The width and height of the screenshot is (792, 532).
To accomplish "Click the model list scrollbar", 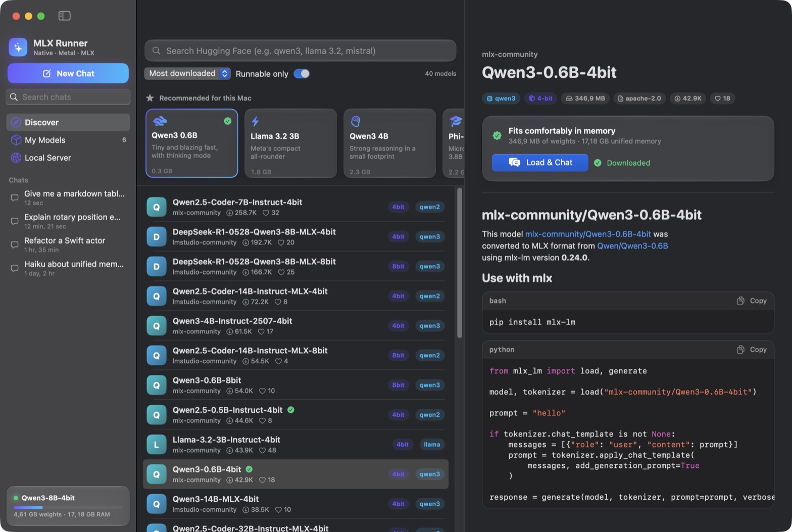I will click(x=460, y=263).
